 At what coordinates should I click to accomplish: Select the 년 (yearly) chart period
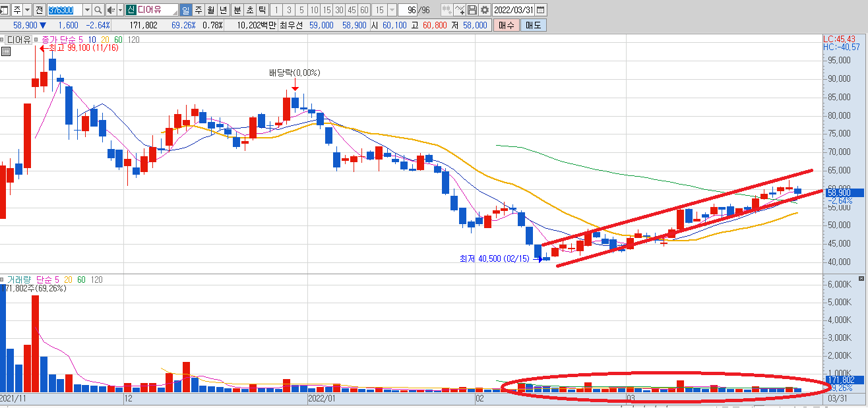click(x=223, y=10)
